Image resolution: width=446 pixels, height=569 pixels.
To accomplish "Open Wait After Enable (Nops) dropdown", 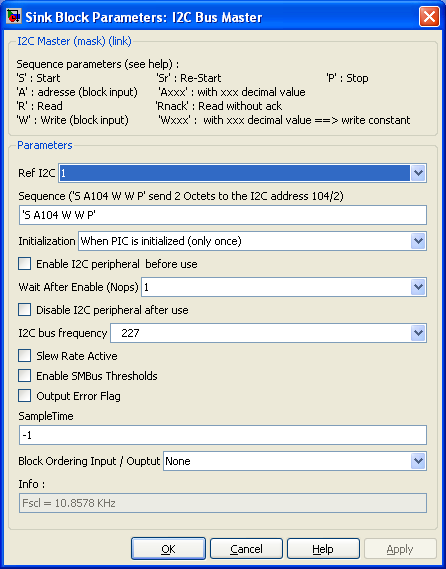I will (418, 287).
